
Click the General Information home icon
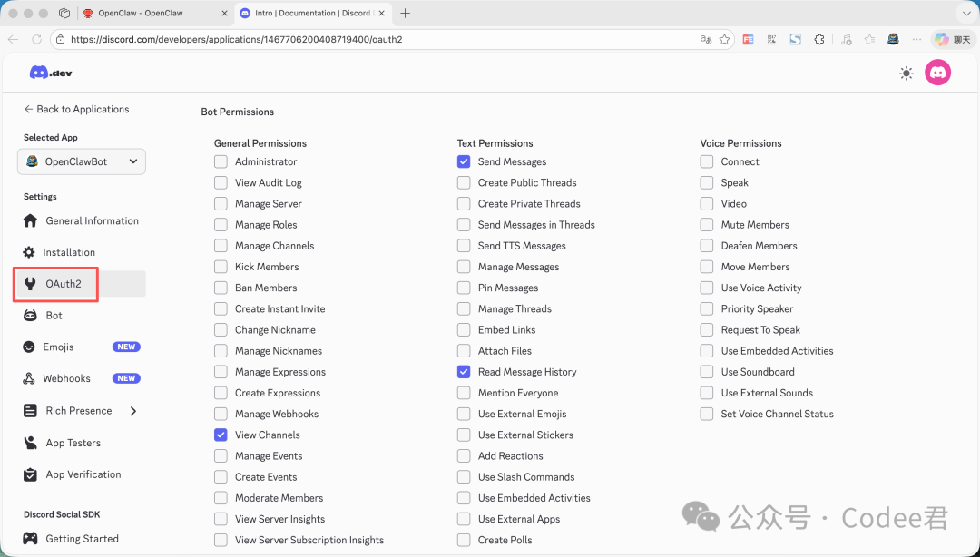(x=30, y=220)
